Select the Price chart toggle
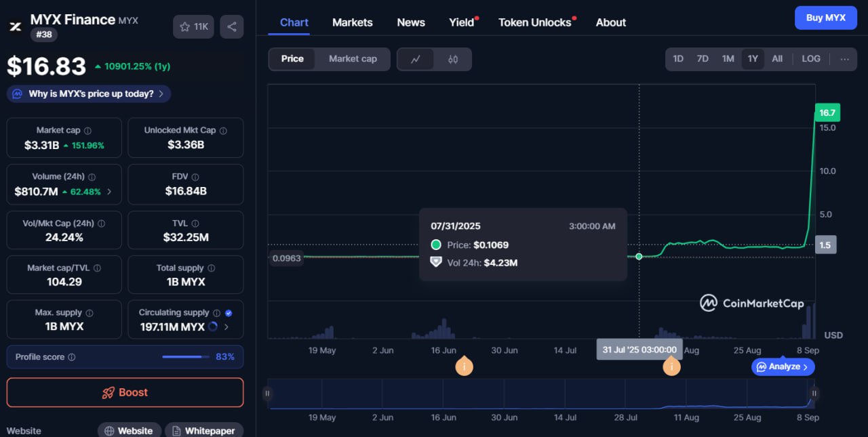The width and height of the screenshot is (868, 437). pos(292,59)
